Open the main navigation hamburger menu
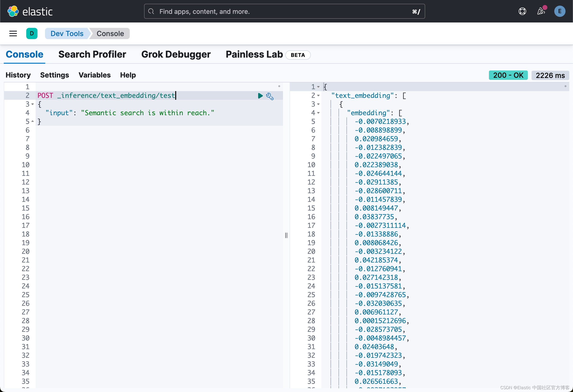573x392 pixels. 13,33
